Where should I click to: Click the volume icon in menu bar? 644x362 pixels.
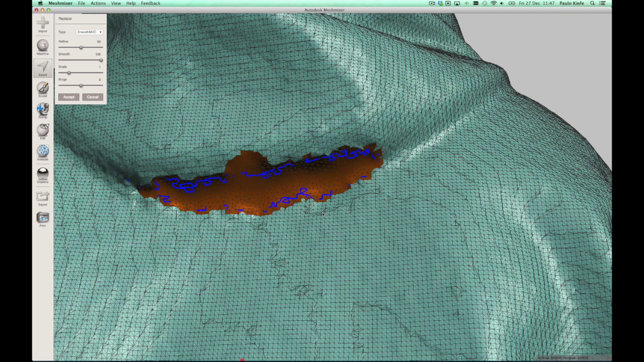502,3
